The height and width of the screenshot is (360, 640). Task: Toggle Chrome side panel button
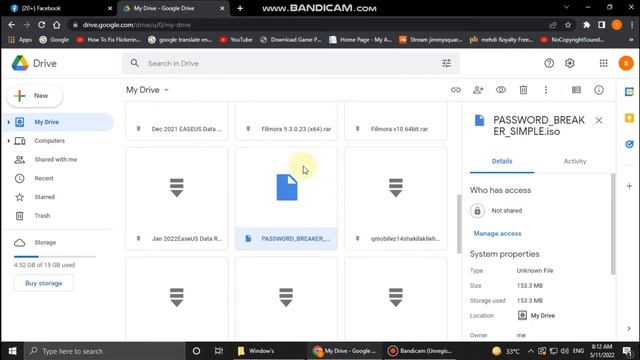[602, 25]
